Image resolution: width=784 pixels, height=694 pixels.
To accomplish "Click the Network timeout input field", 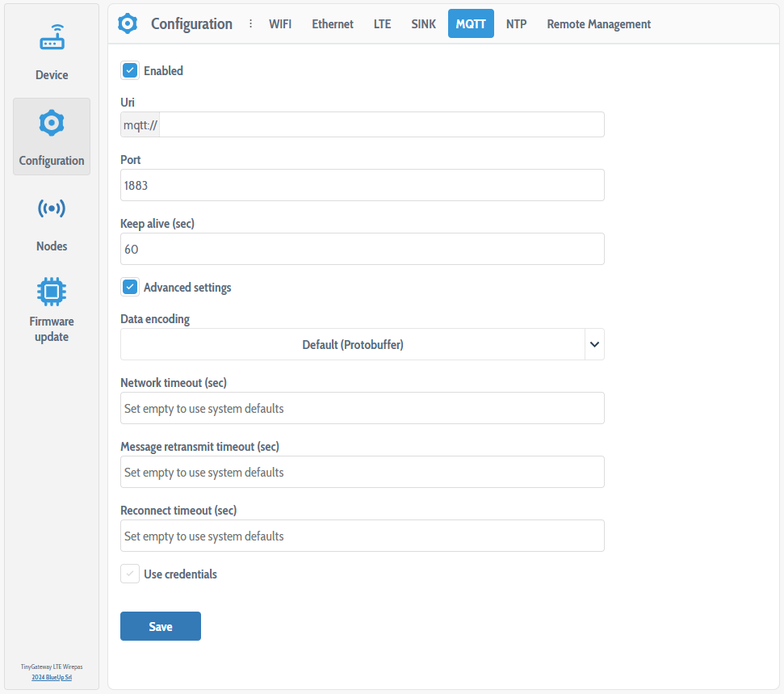I will [362, 408].
